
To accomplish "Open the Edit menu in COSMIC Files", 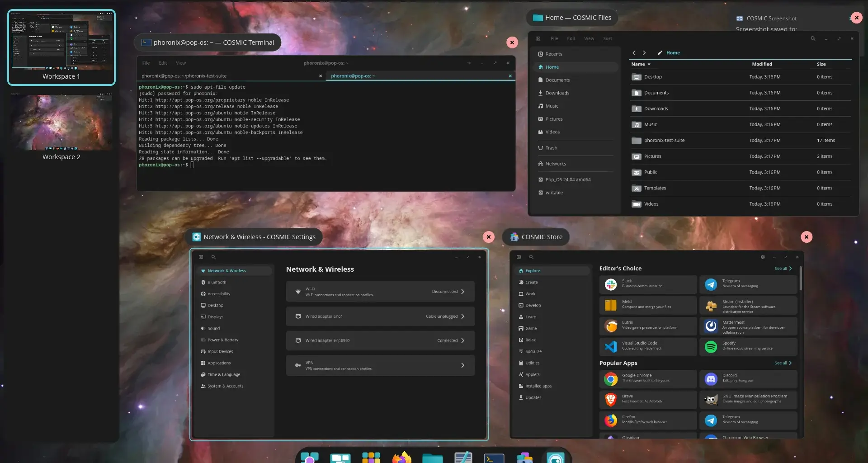I will point(571,38).
